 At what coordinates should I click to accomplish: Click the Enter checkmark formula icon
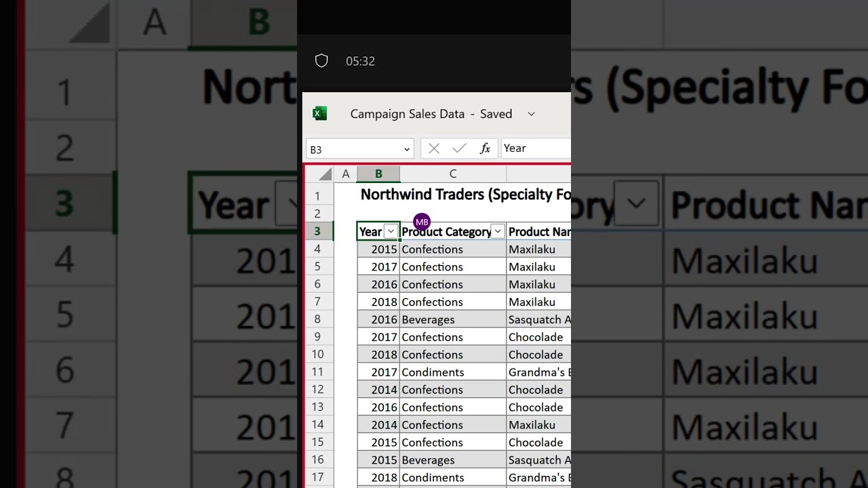(459, 148)
